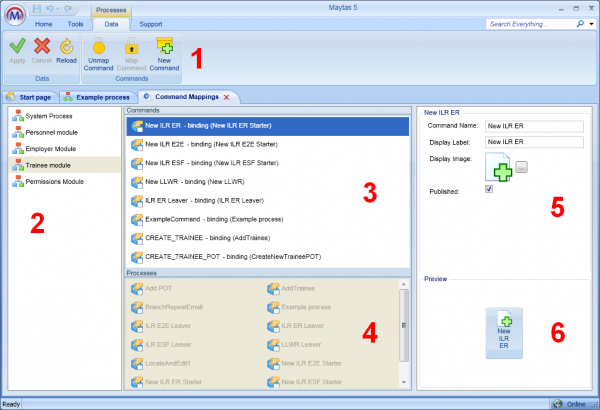600x410 pixels.
Task: Open the Support ribbon tab
Action: (151, 22)
